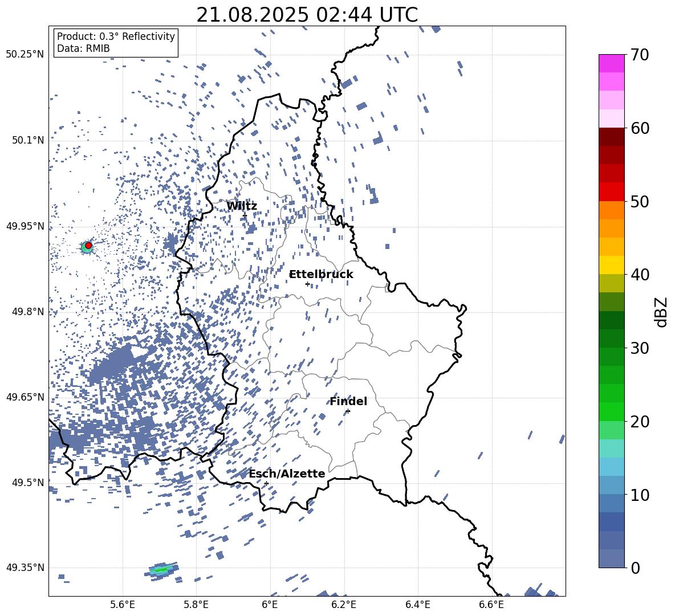Click the Findel station cross marker

[x=348, y=411]
